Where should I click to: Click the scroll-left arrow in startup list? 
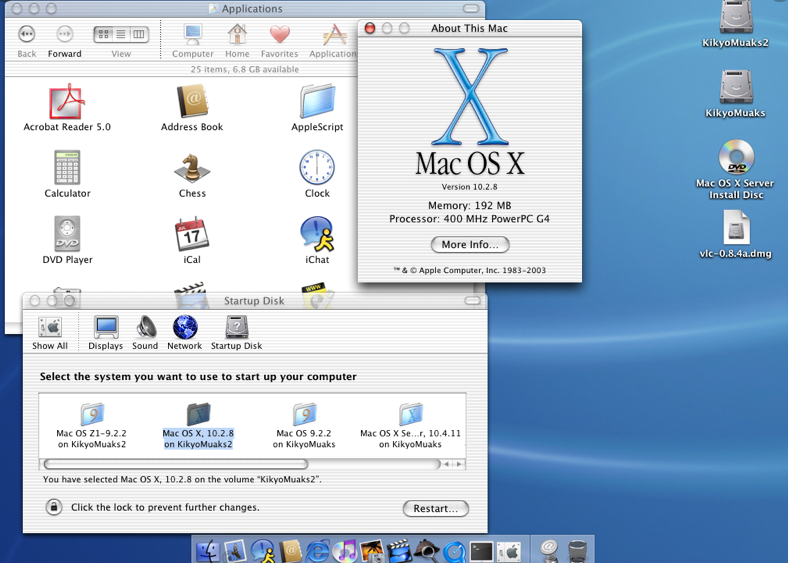(x=446, y=464)
